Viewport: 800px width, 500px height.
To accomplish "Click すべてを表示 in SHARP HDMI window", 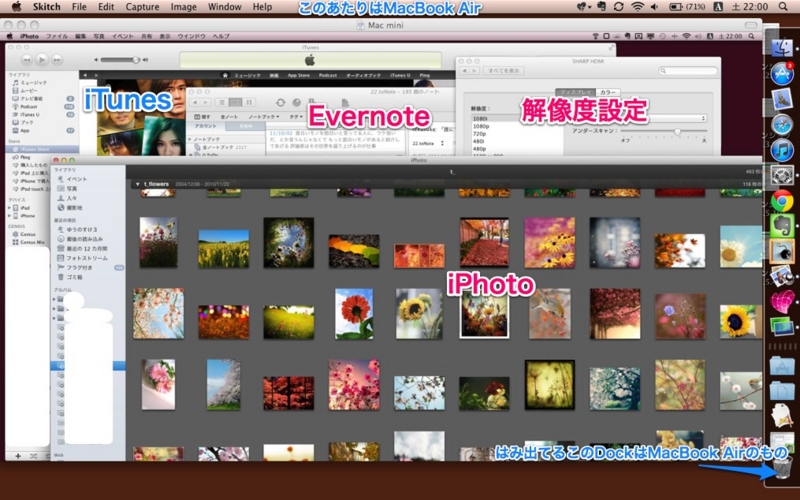I will click(504, 70).
